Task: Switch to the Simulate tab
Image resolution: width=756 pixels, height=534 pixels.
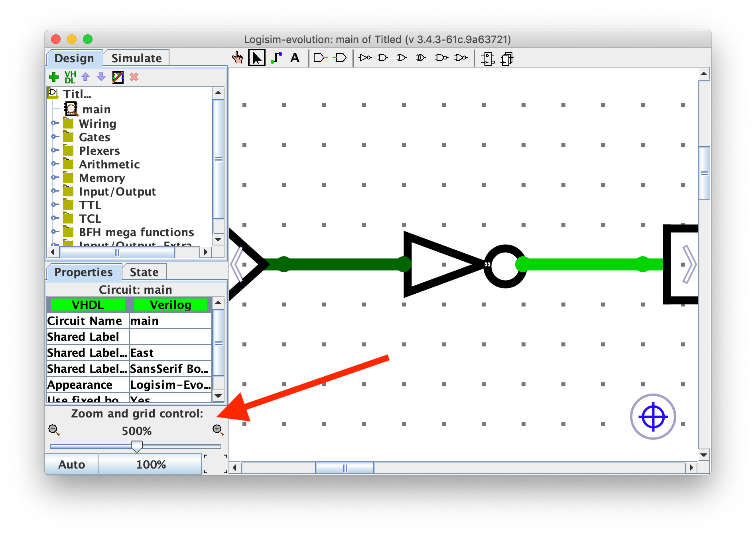Action: coord(136,57)
